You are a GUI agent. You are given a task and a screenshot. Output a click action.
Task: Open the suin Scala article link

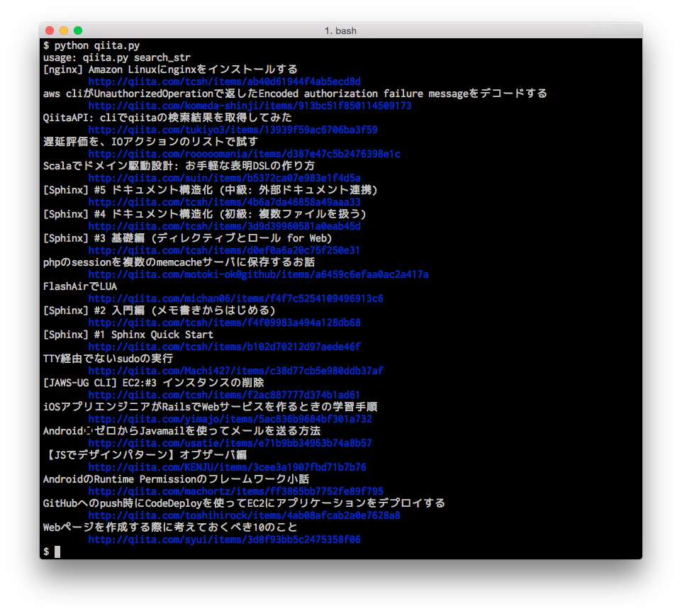[225, 179]
